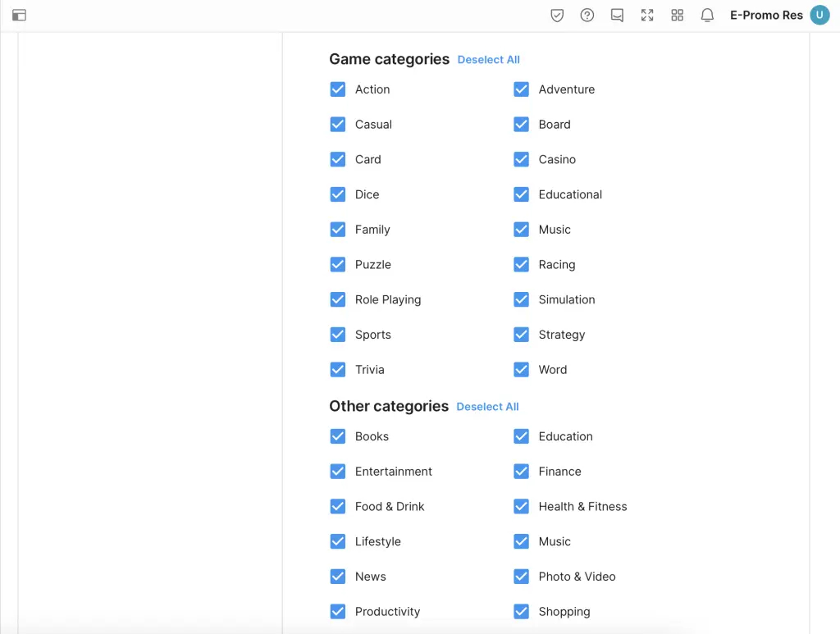Uncheck the Adventure checkbox
Viewport: 840px width, 634px height.
click(521, 89)
